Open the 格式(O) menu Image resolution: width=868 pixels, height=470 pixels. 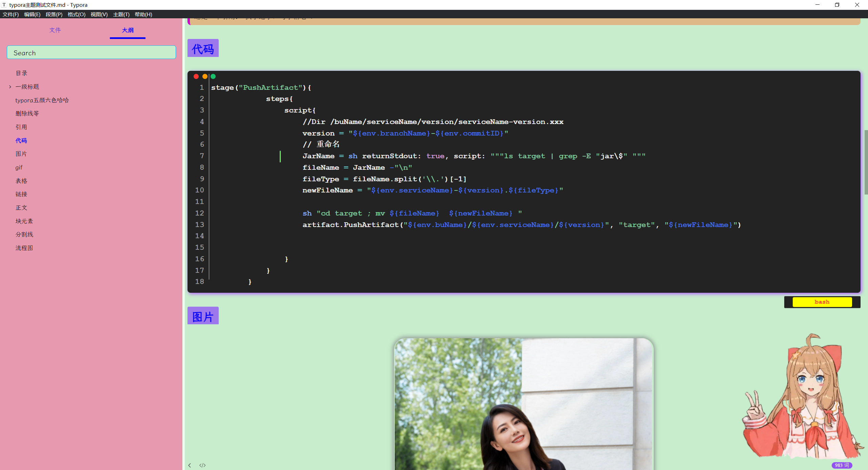77,14
